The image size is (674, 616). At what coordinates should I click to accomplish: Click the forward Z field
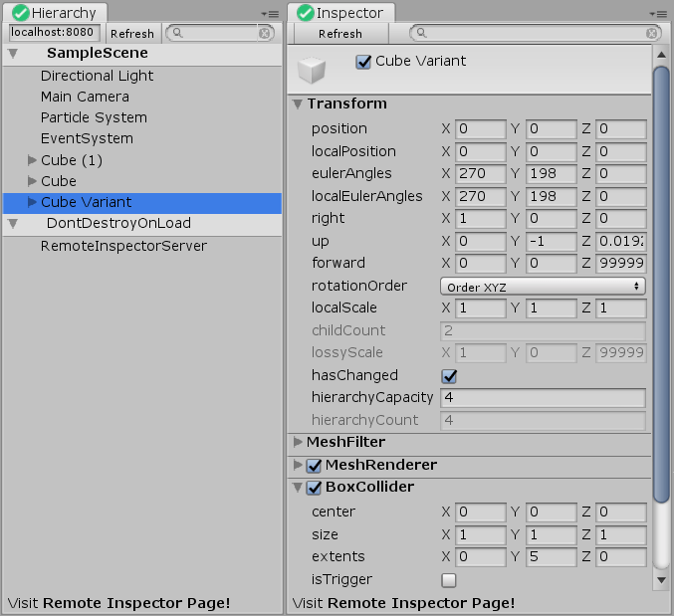(x=621, y=264)
